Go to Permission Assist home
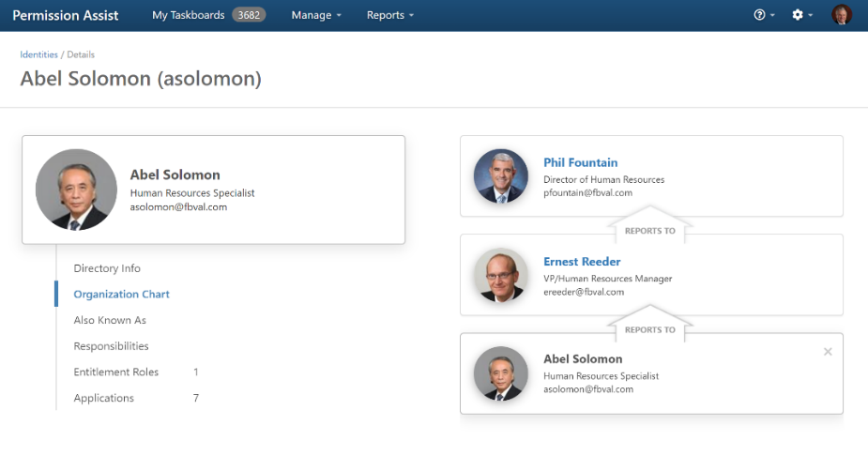The image size is (868, 471). click(65, 15)
